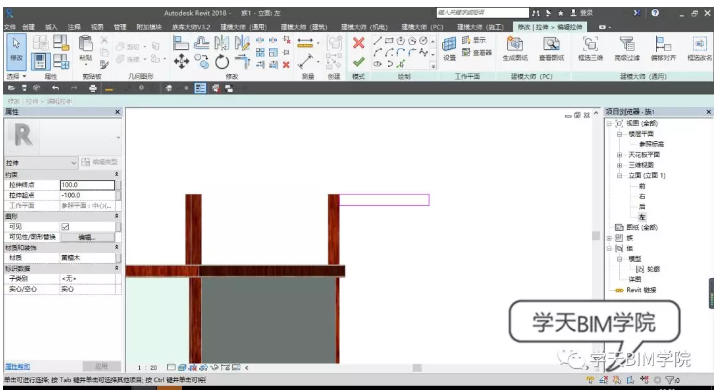This screenshot has height=390, width=719.
Task: Click the 编辑... button for visibility overrides
Action: point(88,237)
